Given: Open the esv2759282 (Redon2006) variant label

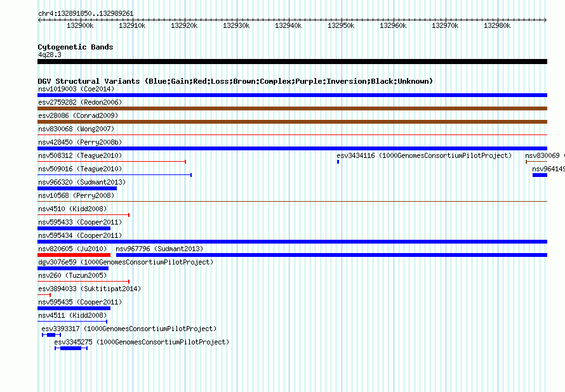Looking at the screenshot, I should [80, 102].
